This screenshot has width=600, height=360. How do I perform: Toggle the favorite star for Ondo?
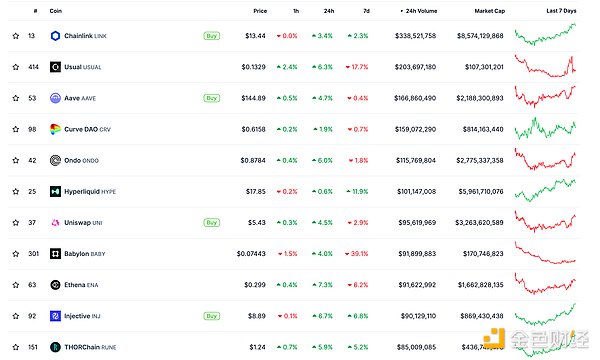[x=16, y=160]
